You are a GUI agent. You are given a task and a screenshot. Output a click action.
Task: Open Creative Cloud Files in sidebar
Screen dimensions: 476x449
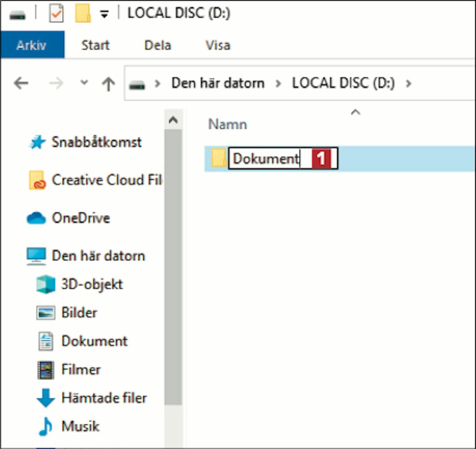pos(107,180)
